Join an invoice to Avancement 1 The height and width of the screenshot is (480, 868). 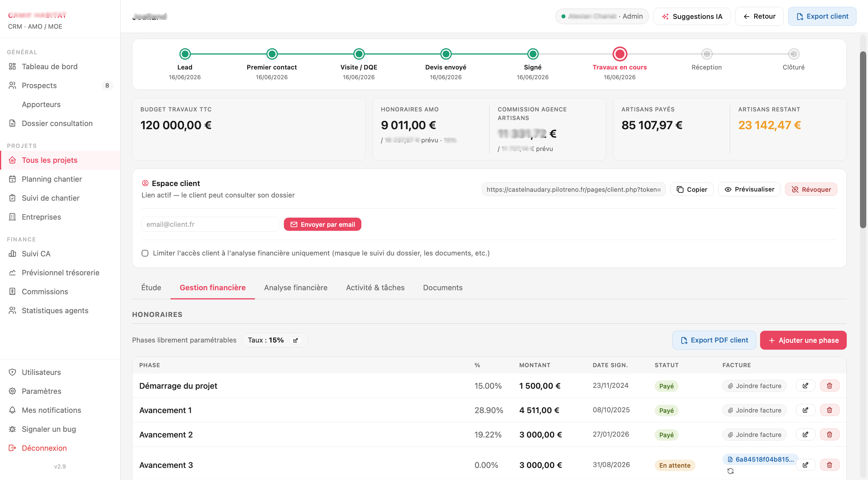point(754,410)
